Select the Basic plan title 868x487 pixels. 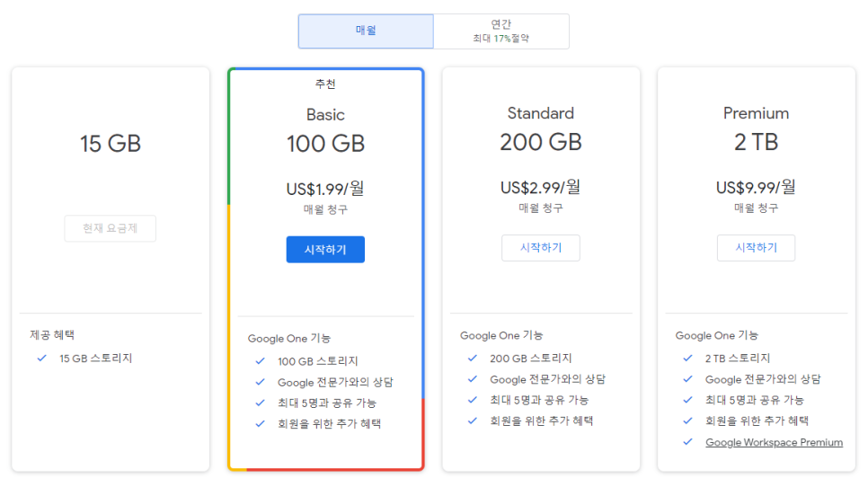(x=325, y=114)
